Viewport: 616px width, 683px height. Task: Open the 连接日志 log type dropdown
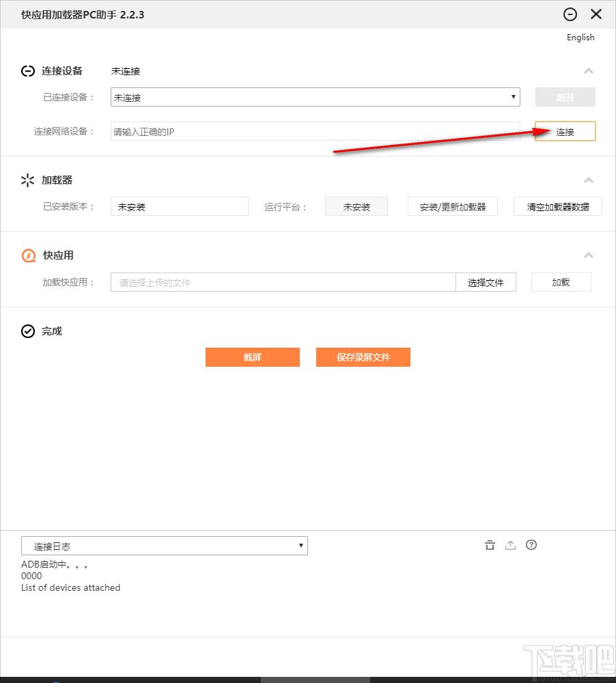click(164, 546)
